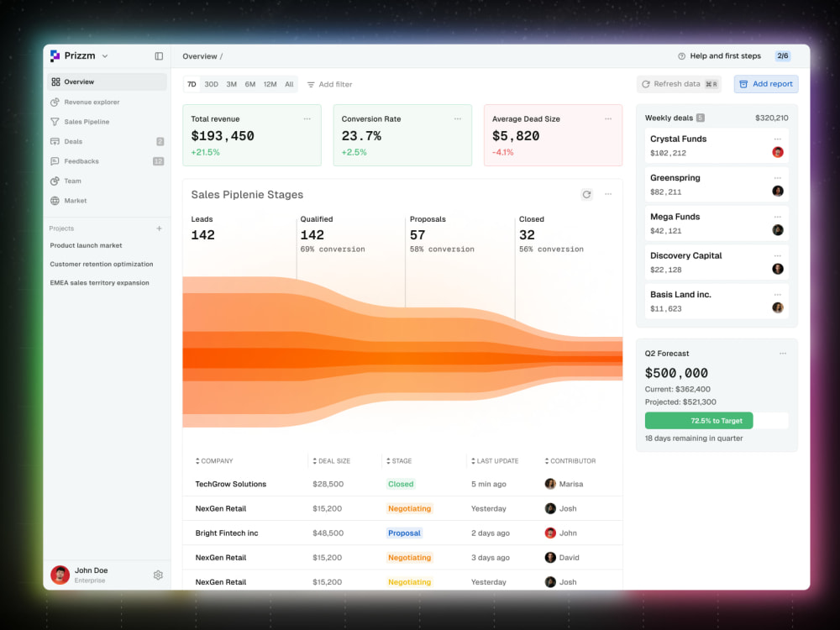The height and width of the screenshot is (630, 840).
Task: Select the 30D time range
Action: click(212, 84)
